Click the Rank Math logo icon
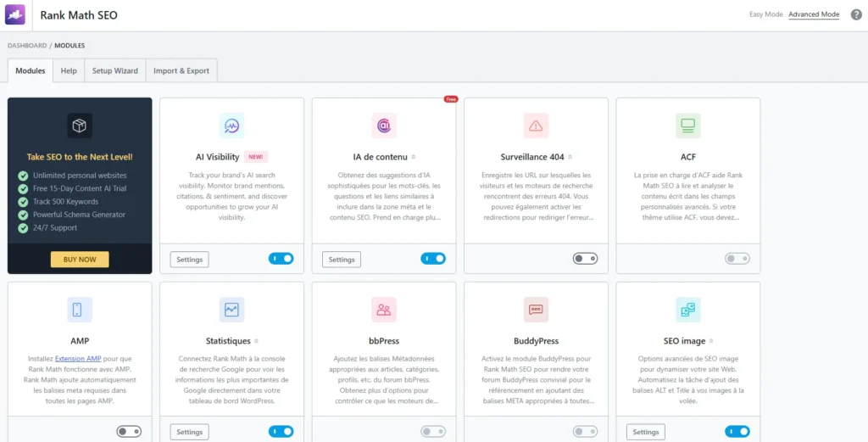 [x=15, y=15]
